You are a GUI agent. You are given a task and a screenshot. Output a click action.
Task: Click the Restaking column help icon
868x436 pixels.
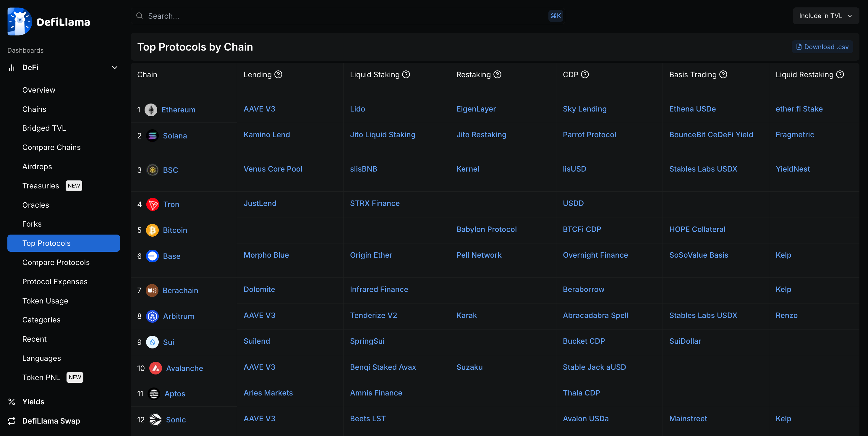(497, 75)
